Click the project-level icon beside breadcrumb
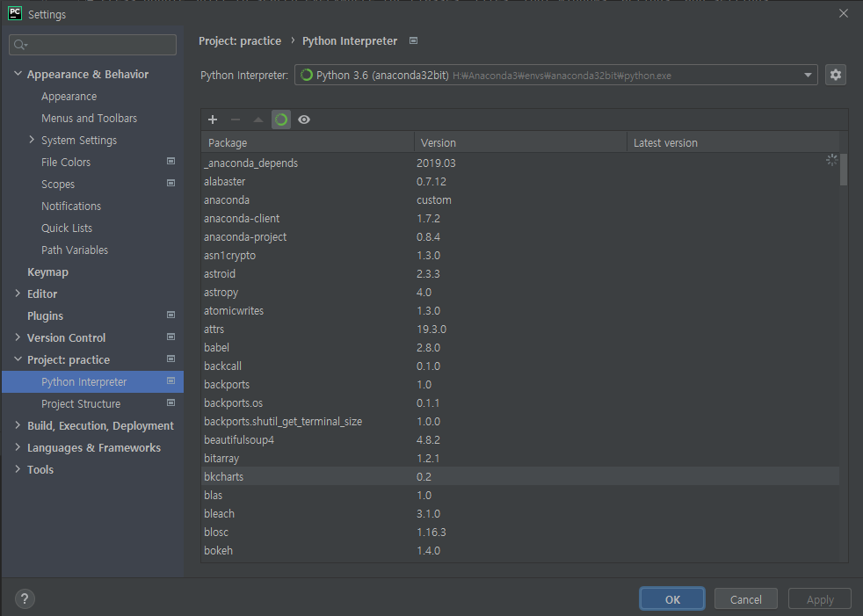Viewport: 863px width, 616px height. tap(413, 40)
